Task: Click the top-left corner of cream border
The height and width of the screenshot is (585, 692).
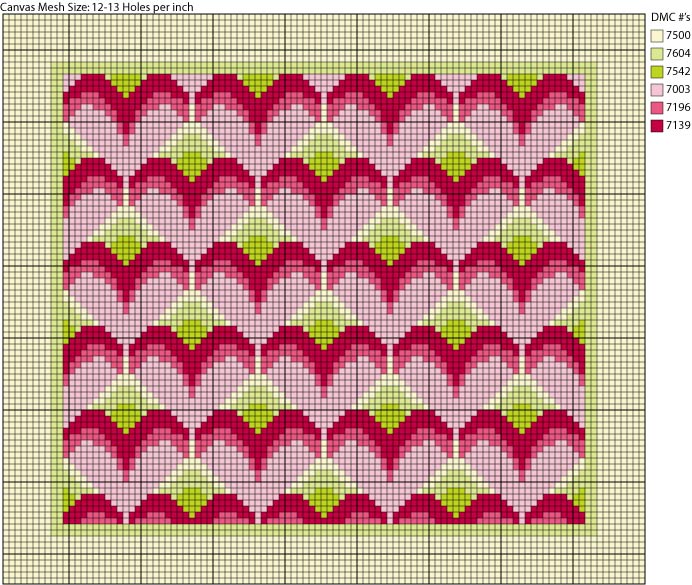Action: (7, 20)
